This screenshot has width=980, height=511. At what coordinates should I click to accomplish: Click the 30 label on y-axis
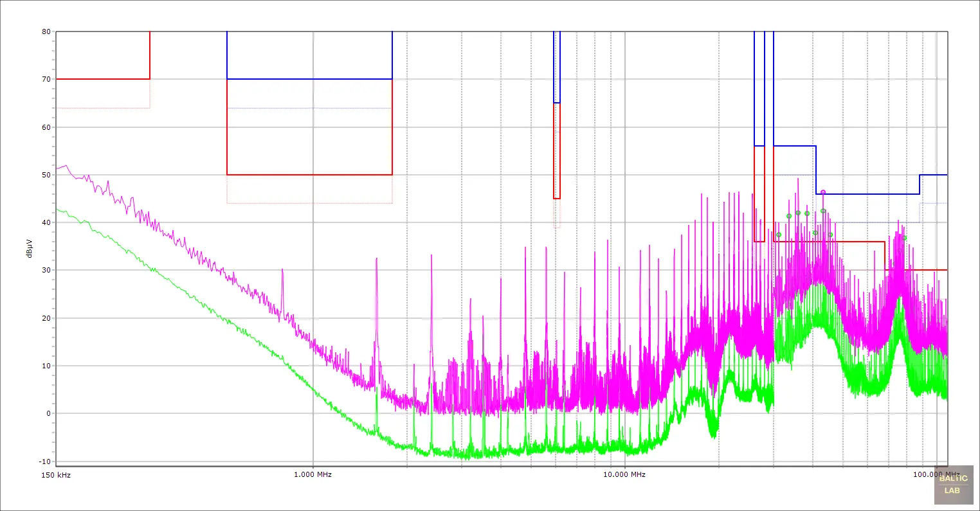pos(46,271)
